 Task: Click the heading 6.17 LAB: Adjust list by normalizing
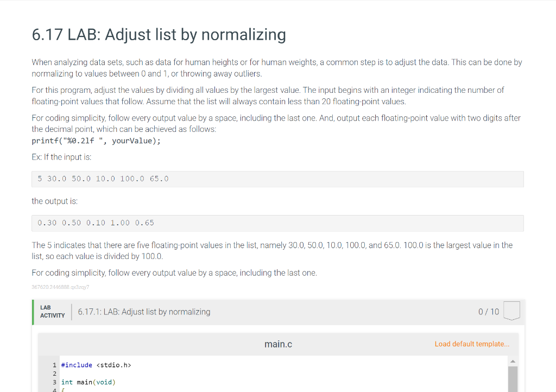point(159,35)
